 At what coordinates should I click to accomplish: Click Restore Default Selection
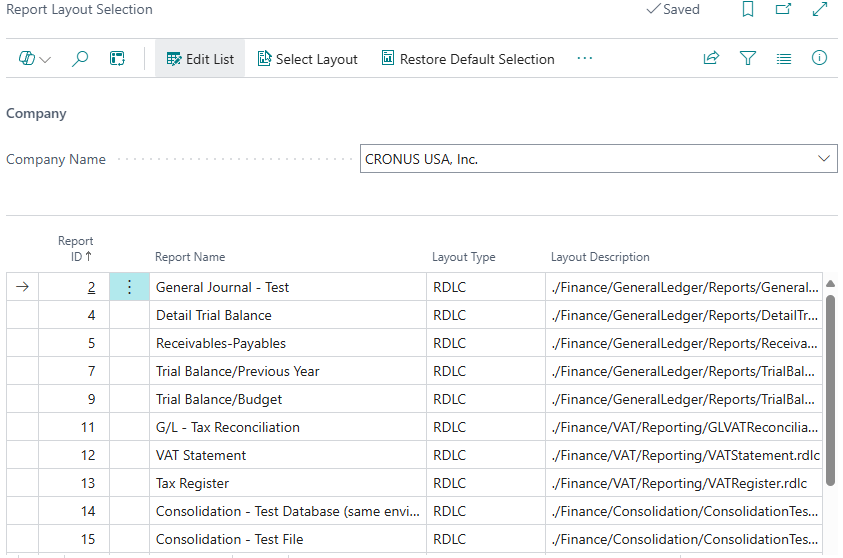pos(467,59)
